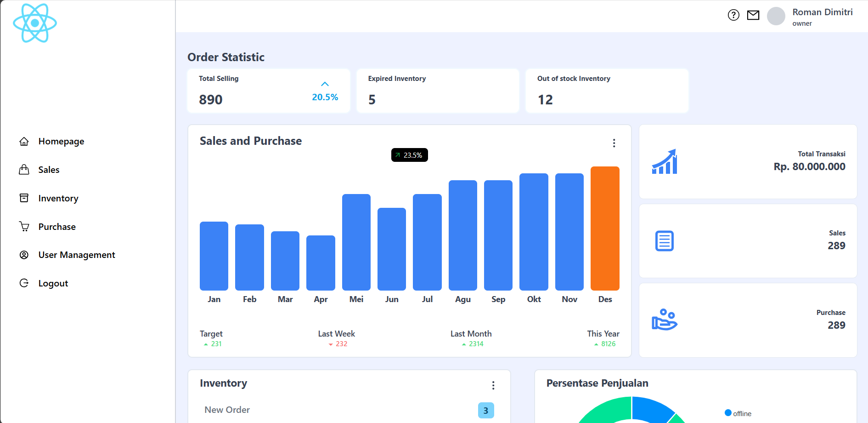Click the User Management person icon
Viewport: 868px width, 423px height.
[x=24, y=255]
